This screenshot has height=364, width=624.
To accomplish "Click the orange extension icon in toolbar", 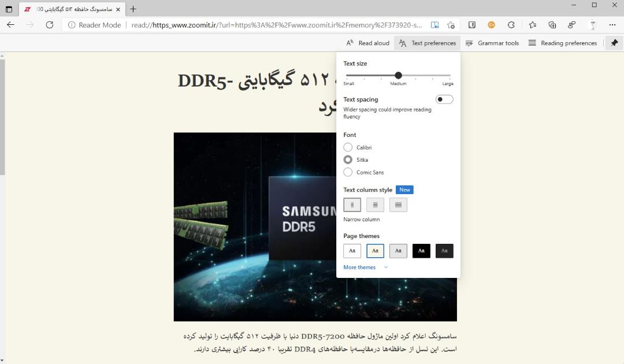I will point(492,25).
